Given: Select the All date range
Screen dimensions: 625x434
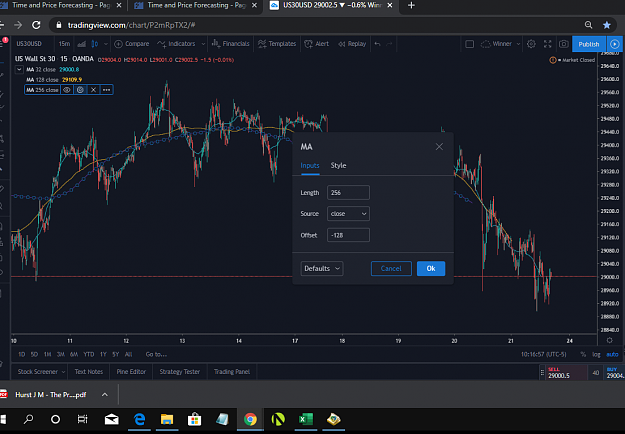Looking at the screenshot, I should (128, 354).
